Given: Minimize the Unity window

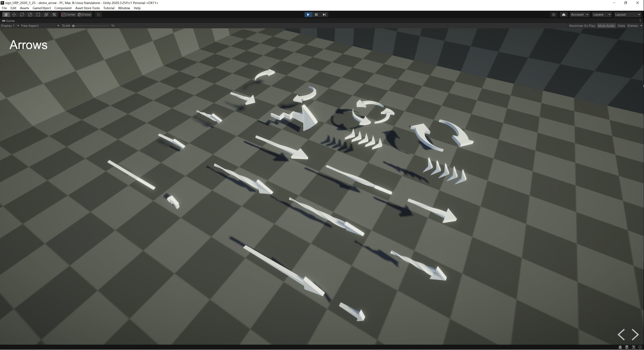Looking at the screenshot, I should pos(614,3).
